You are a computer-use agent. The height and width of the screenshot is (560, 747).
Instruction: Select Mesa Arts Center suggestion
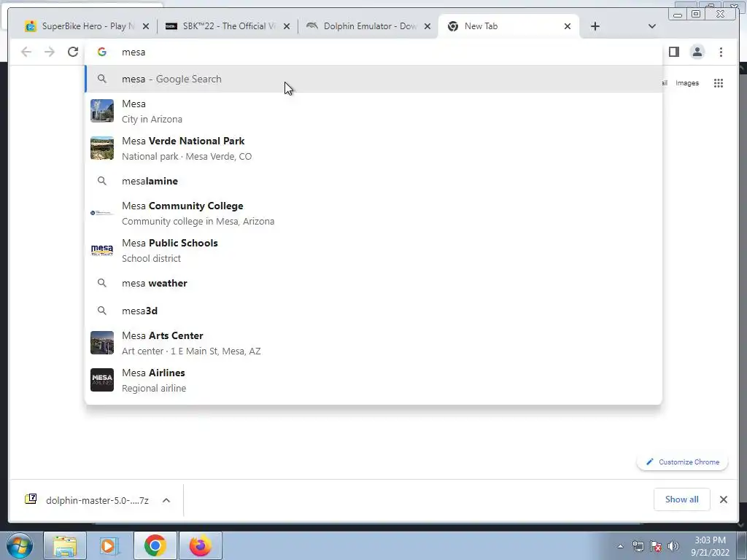tap(373, 343)
